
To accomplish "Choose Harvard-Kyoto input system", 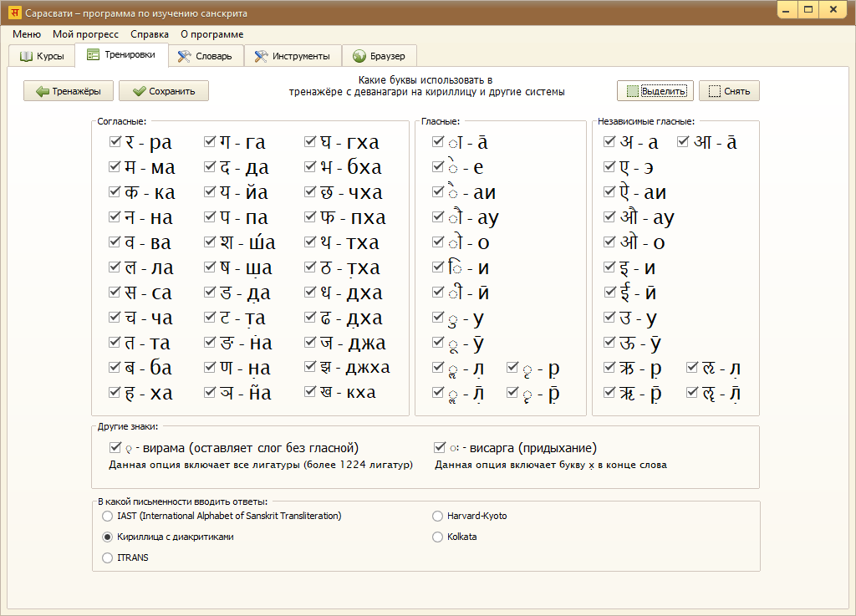I will pos(437,517).
